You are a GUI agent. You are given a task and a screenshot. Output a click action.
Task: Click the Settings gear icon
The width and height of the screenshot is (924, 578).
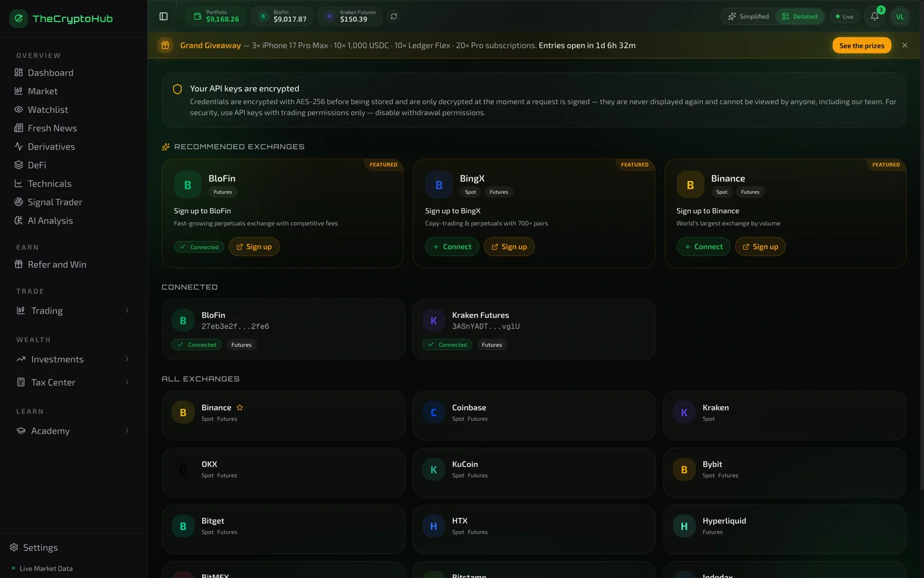point(14,547)
